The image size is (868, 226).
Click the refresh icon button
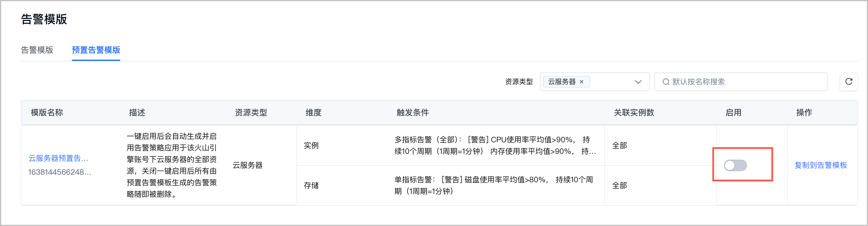click(848, 82)
